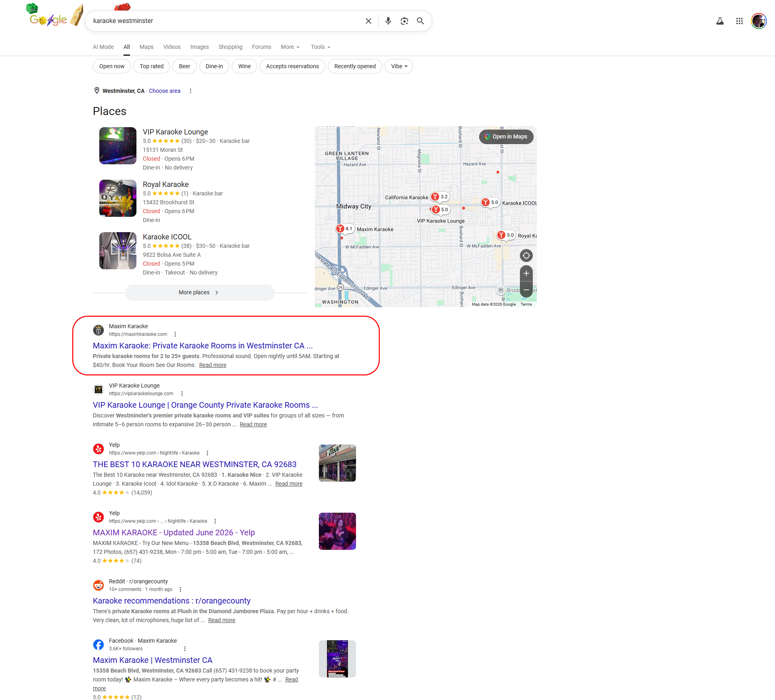The image size is (775, 700).
Task: Click Read more on Reddit result snippet
Action: 222,620
